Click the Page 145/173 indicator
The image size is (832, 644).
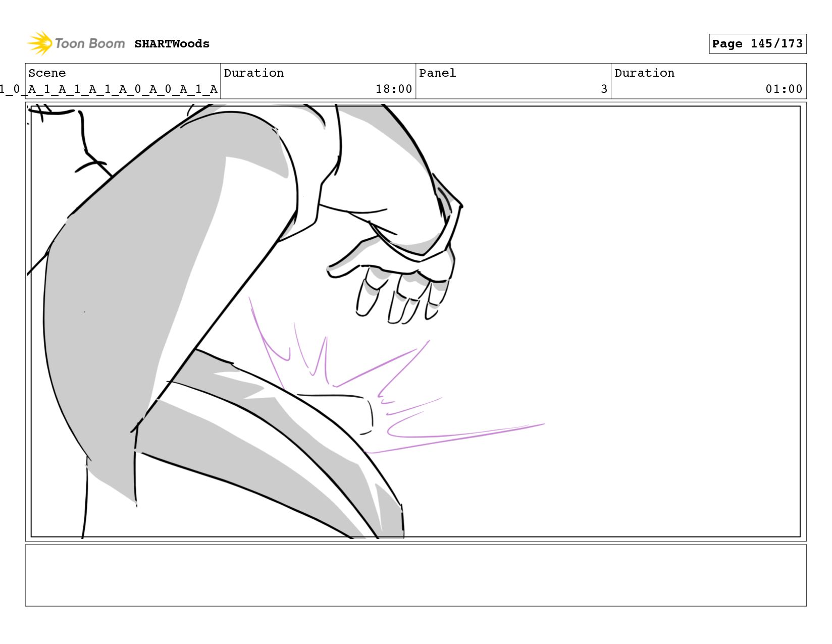757,44
